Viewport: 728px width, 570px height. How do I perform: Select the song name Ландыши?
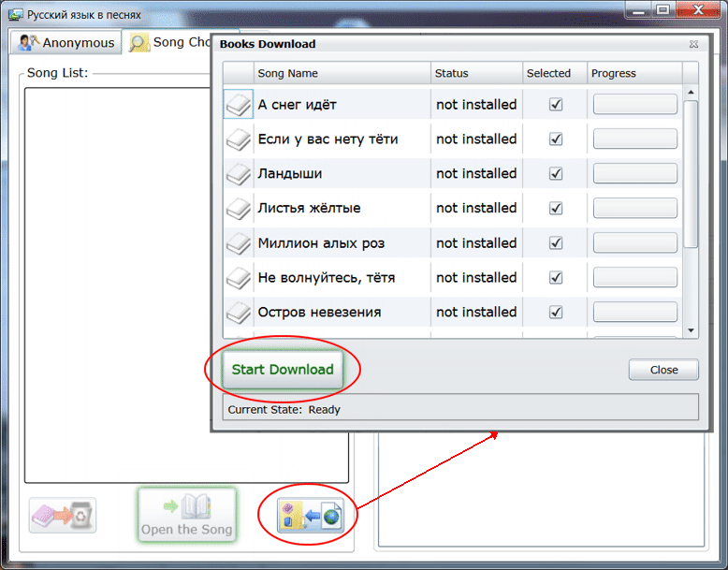point(290,174)
